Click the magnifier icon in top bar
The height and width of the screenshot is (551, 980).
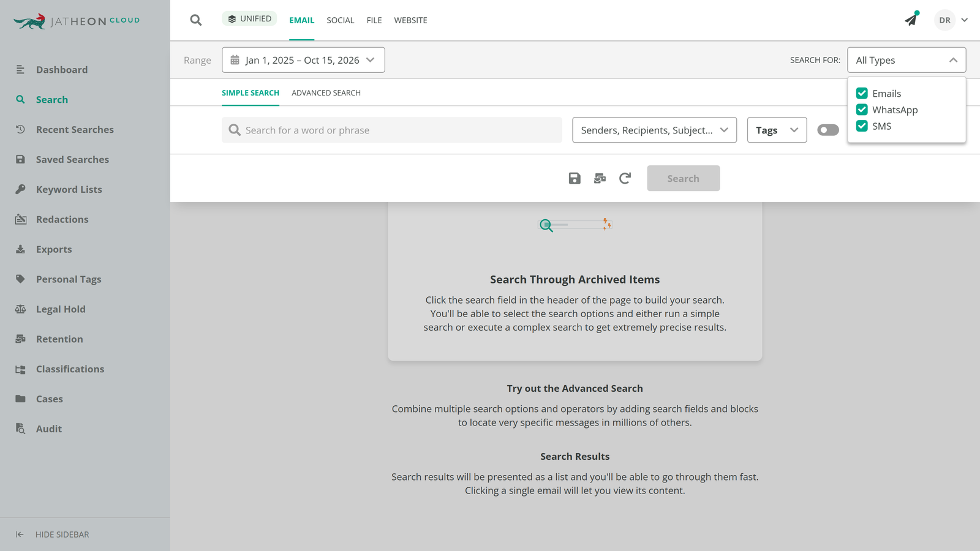[196, 20]
